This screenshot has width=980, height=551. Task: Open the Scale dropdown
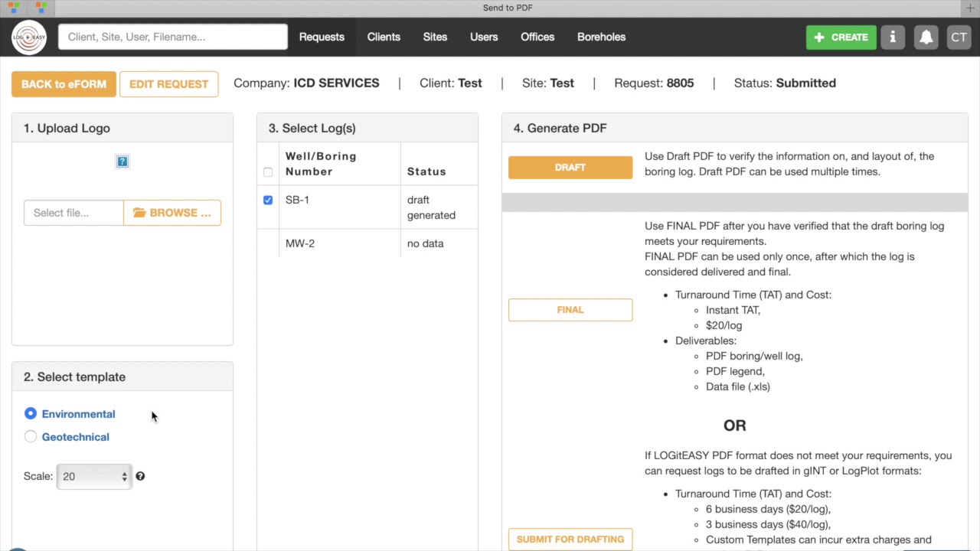94,476
